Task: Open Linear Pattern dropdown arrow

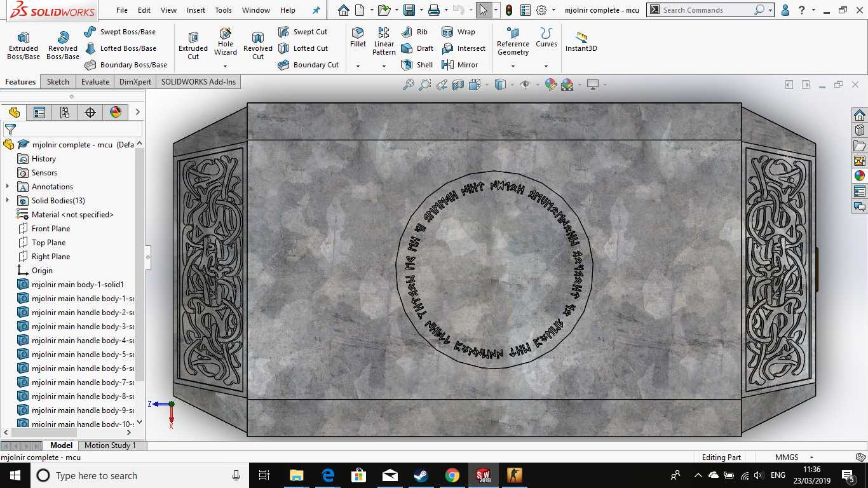Action: [384, 66]
